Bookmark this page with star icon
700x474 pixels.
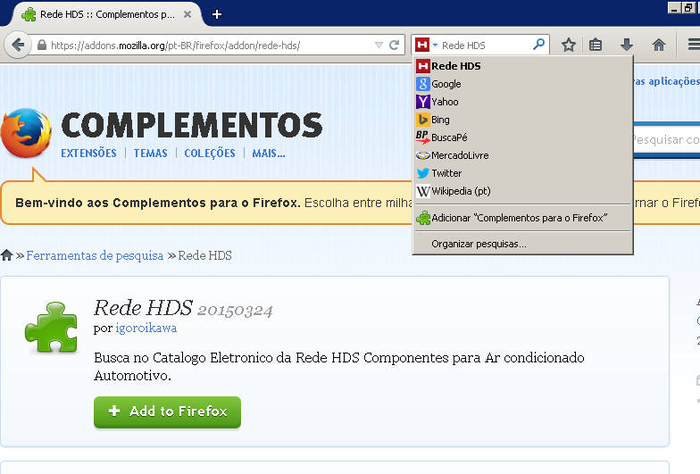pyautogui.click(x=568, y=45)
